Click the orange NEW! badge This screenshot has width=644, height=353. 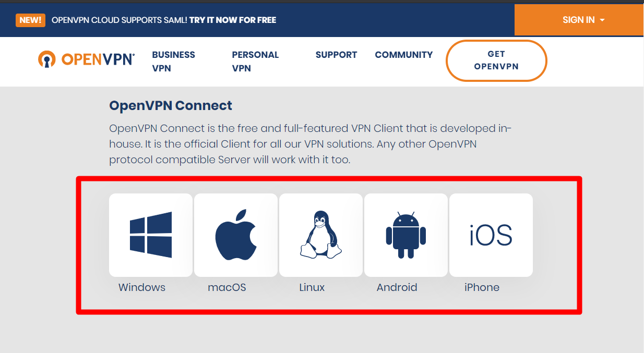[31, 20]
